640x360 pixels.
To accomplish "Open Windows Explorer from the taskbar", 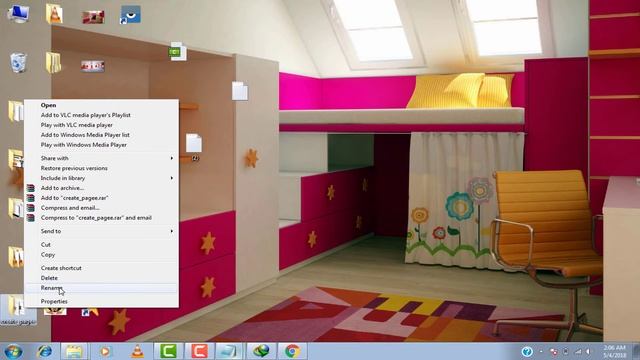I will (x=74, y=351).
